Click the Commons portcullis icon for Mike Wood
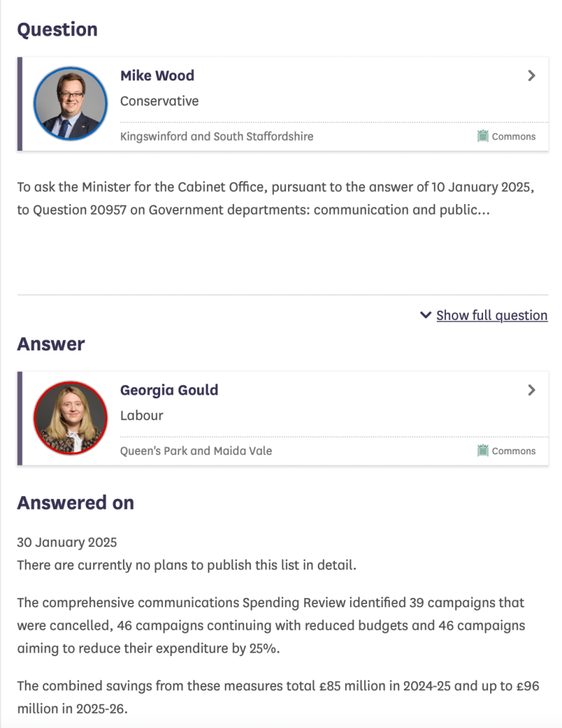The height and width of the screenshot is (728, 562). click(483, 136)
